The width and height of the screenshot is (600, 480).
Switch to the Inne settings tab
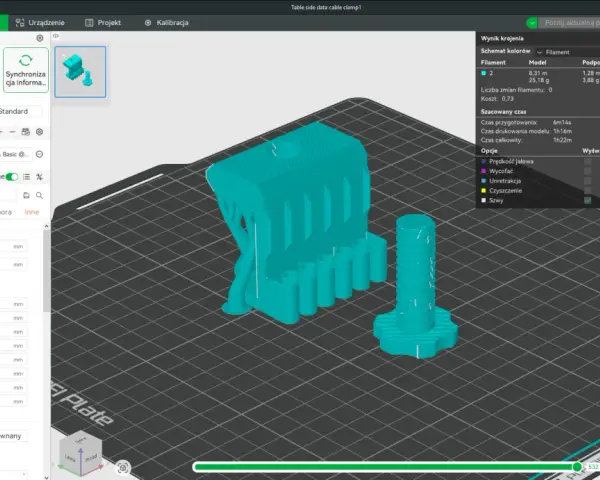[32, 212]
